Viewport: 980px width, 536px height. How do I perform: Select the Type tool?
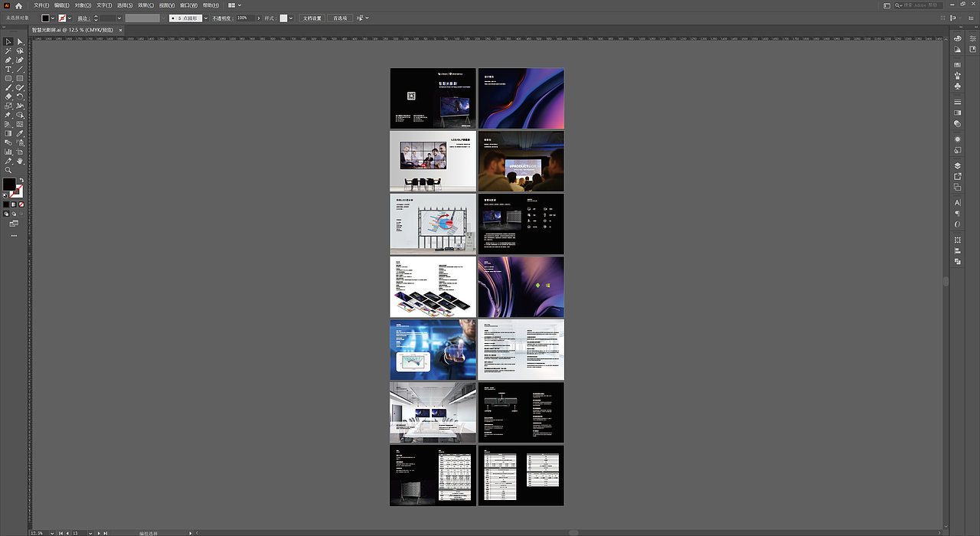[x=8, y=70]
